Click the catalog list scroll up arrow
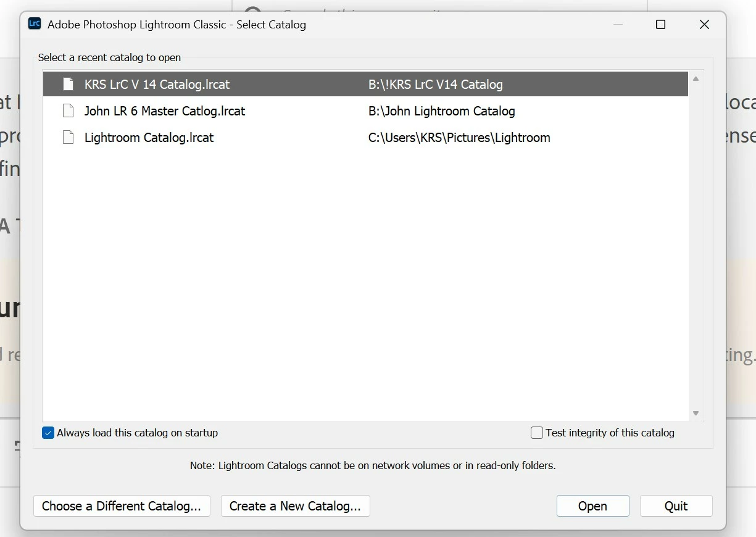The width and height of the screenshot is (756, 537). click(x=696, y=79)
